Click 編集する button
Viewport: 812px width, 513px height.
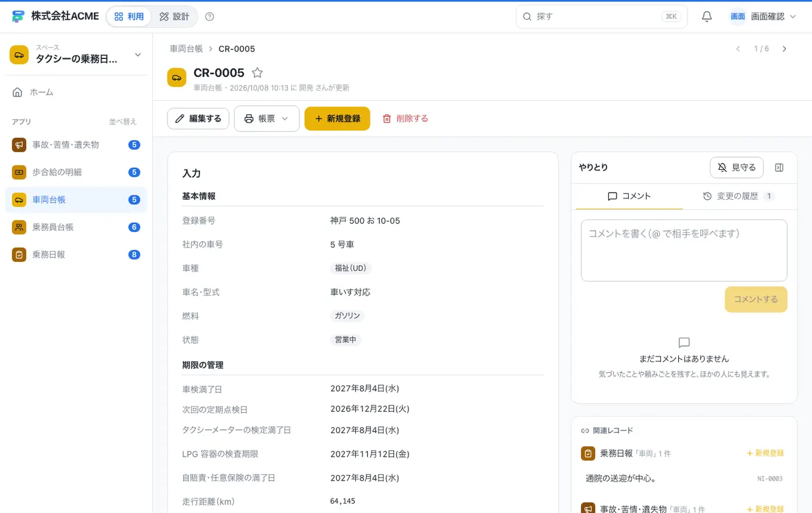pos(198,119)
